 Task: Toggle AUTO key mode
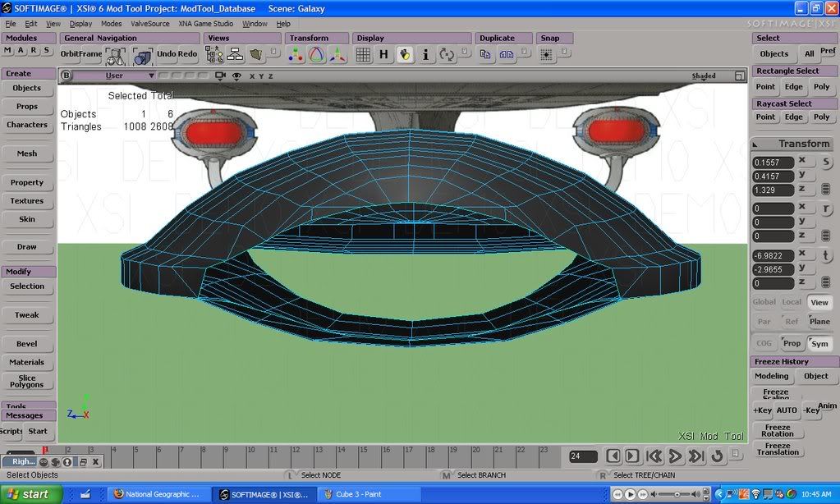[x=787, y=410]
